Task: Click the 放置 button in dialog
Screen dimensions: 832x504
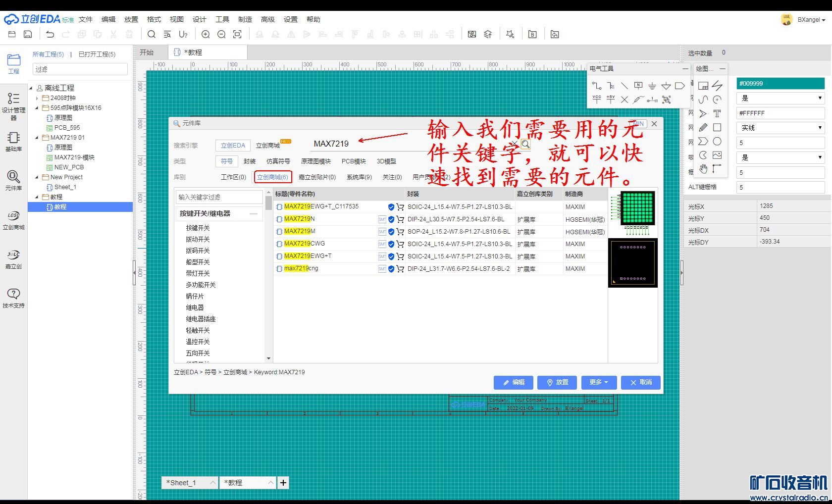Action: click(557, 382)
